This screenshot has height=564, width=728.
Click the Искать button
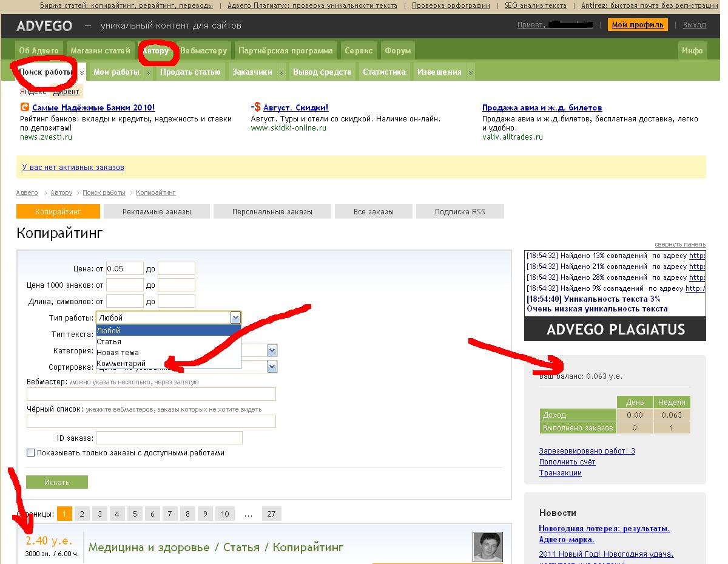(57, 482)
